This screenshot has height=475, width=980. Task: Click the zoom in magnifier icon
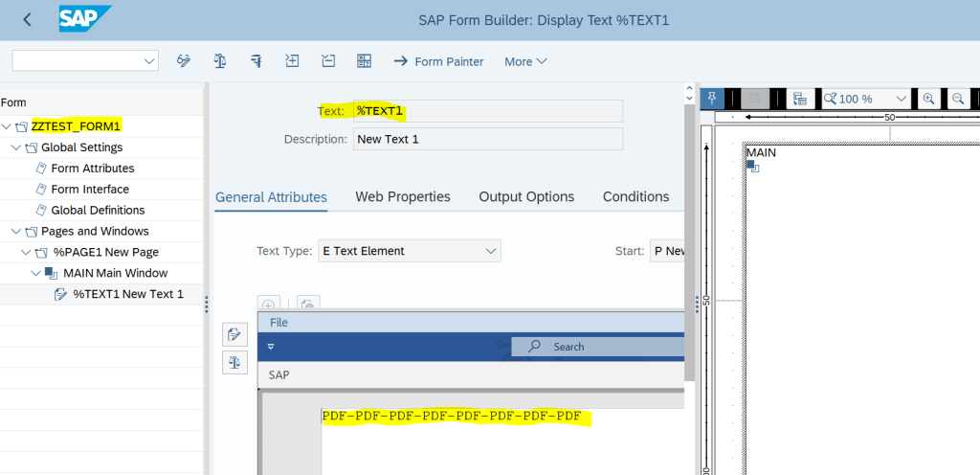tap(927, 99)
